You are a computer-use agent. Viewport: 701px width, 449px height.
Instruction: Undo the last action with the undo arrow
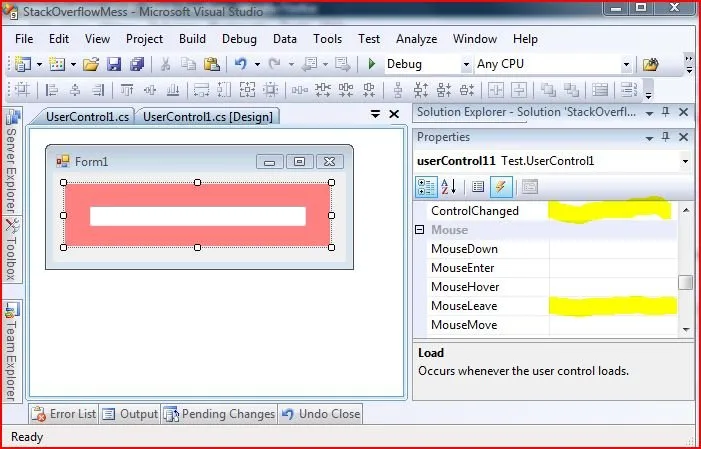pyautogui.click(x=241, y=64)
